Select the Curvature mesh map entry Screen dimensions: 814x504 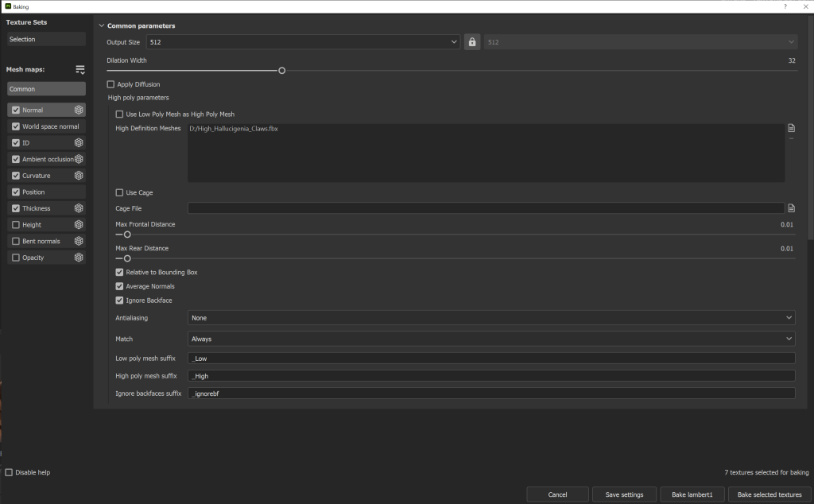point(37,176)
